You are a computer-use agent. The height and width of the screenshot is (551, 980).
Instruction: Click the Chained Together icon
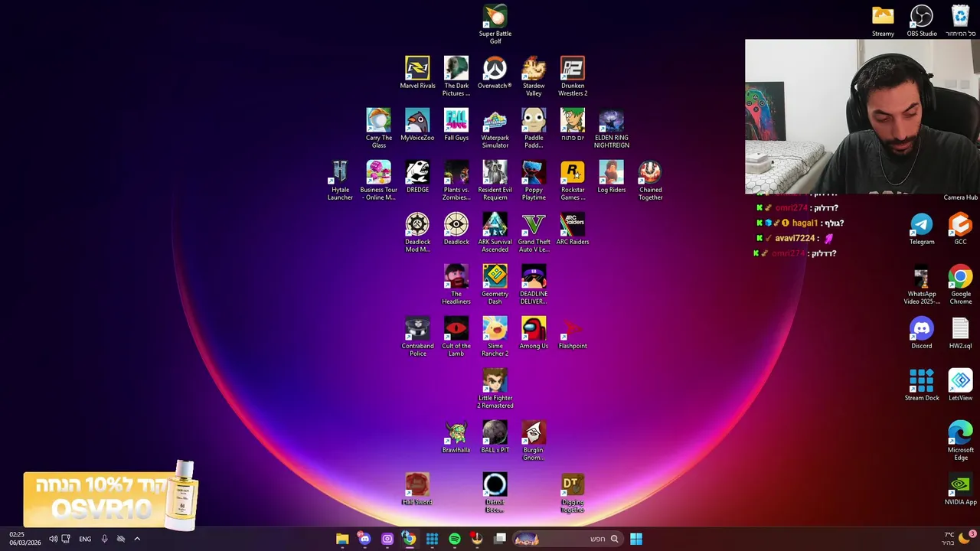650,181
